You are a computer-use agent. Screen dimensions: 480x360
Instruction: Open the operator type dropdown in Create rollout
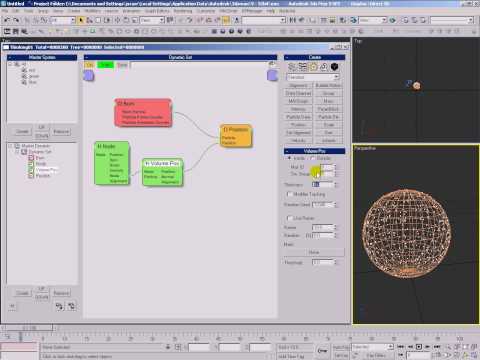coord(313,77)
